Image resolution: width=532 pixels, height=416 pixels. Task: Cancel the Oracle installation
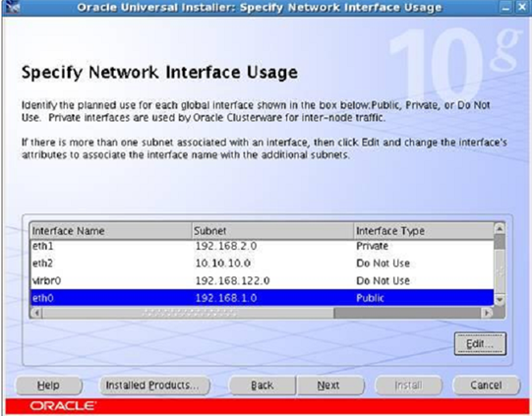[486, 386]
